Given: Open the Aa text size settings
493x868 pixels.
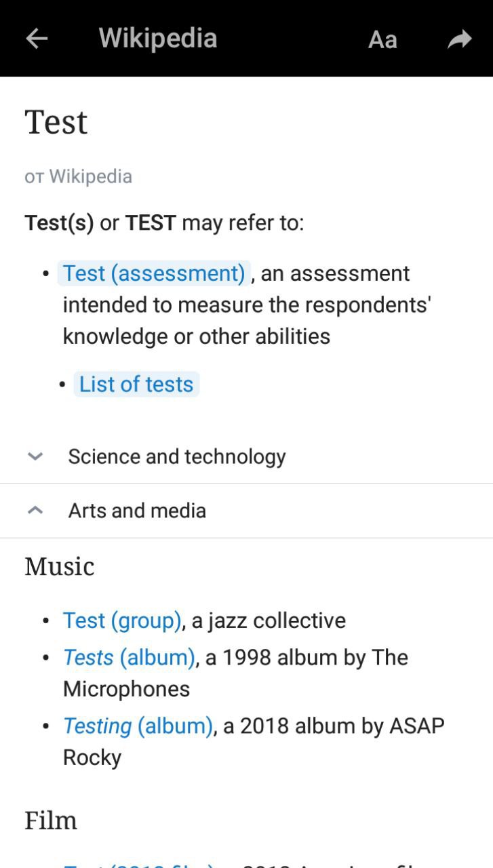Looking at the screenshot, I should tap(382, 39).
